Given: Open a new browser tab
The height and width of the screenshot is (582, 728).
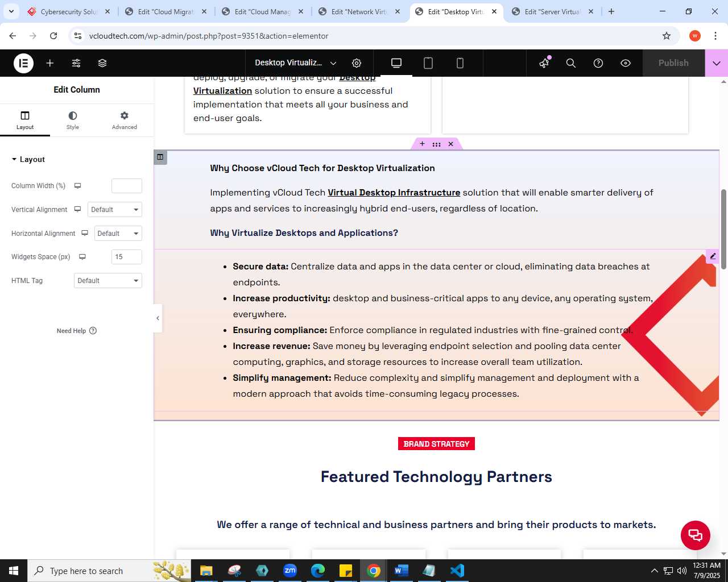Looking at the screenshot, I should pyautogui.click(x=611, y=11).
